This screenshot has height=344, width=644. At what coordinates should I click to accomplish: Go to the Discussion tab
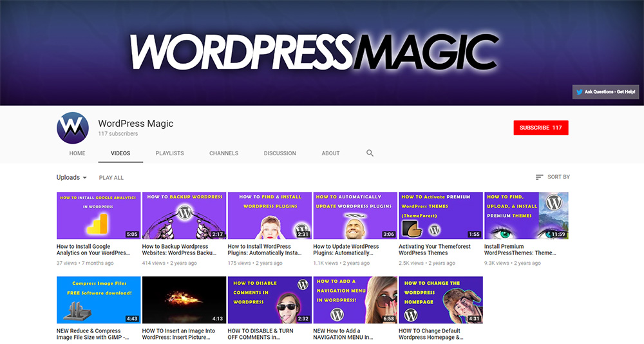(279, 153)
